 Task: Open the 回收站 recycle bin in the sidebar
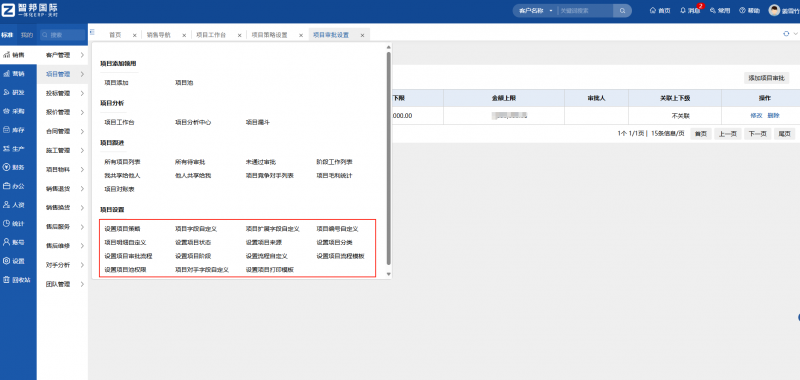click(18, 280)
